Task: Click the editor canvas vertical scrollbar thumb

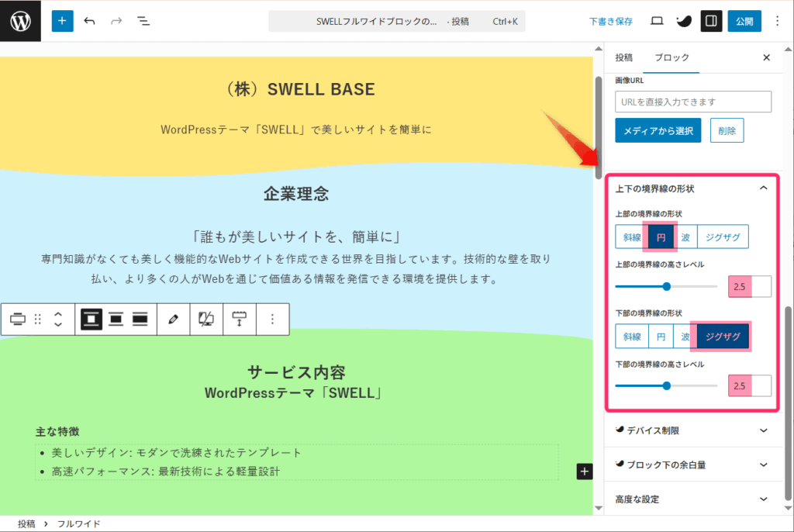Action: click(599, 128)
